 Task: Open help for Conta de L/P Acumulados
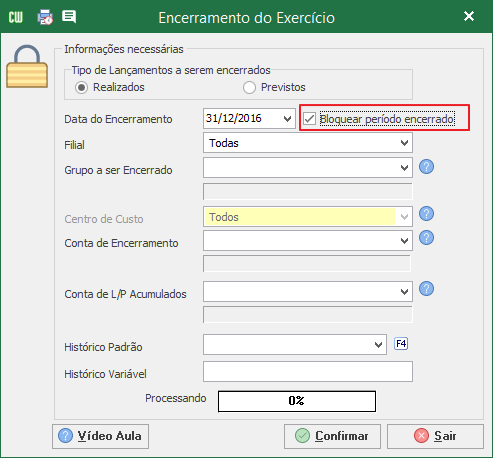tap(426, 289)
